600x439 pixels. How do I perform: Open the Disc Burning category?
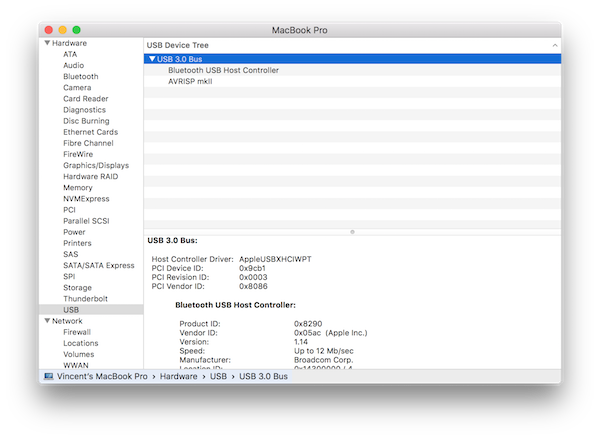tap(86, 121)
